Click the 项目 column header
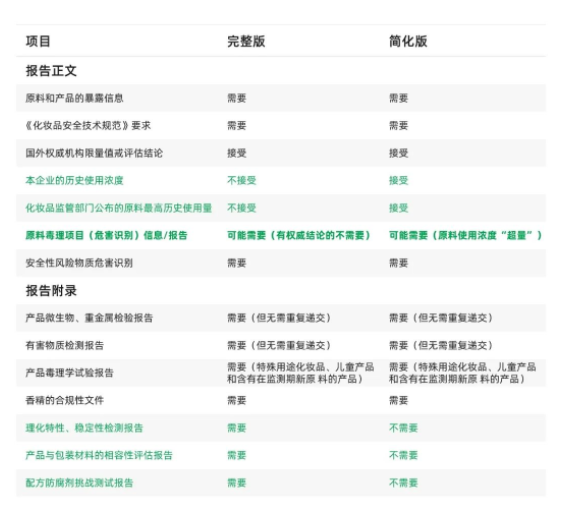The width and height of the screenshot is (576, 510). pyautogui.click(x=38, y=41)
